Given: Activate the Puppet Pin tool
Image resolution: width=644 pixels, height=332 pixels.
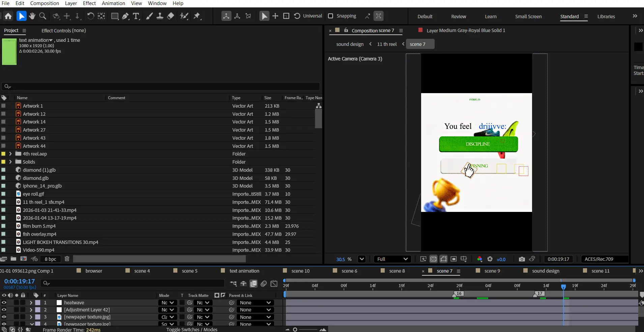Looking at the screenshot, I should click(x=197, y=16).
